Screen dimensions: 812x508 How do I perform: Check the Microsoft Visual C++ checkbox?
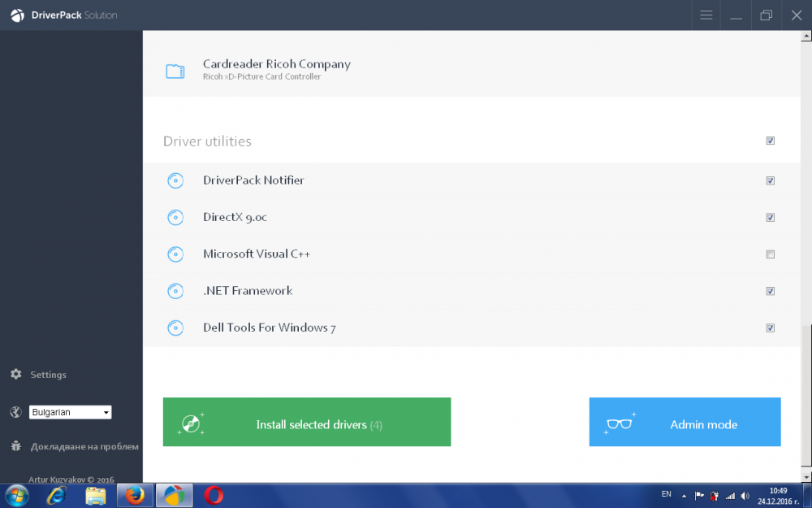(x=770, y=254)
